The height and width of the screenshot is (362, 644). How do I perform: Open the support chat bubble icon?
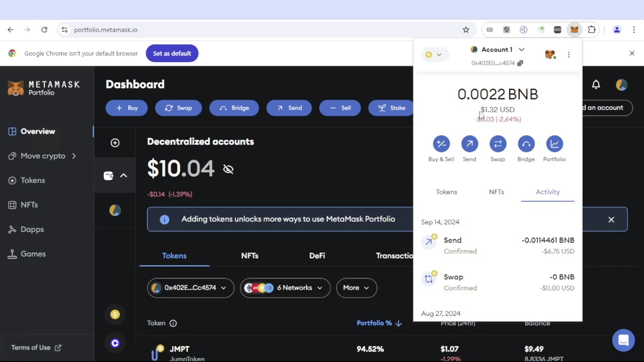pos(623,340)
